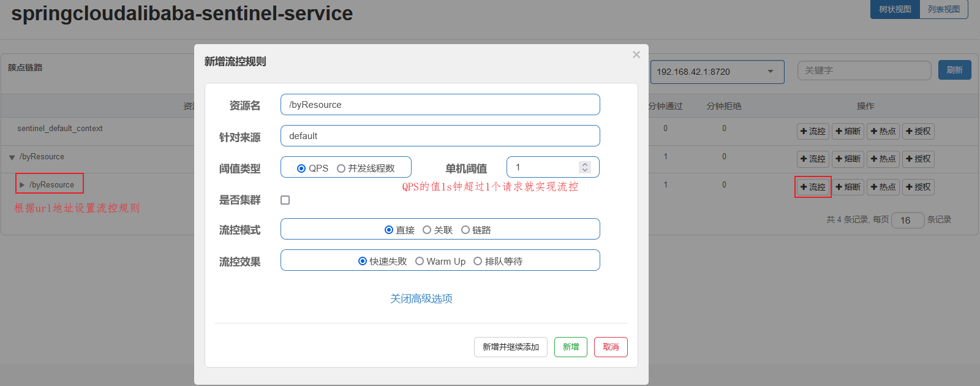Viewport: 980px width, 386px height.
Task: Enable the 是否集群 checkbox
Action: point(285,200)
